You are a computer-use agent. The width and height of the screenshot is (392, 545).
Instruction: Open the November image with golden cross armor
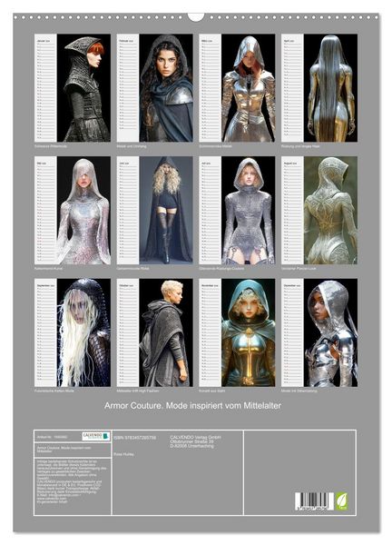(x=249, y=332)
